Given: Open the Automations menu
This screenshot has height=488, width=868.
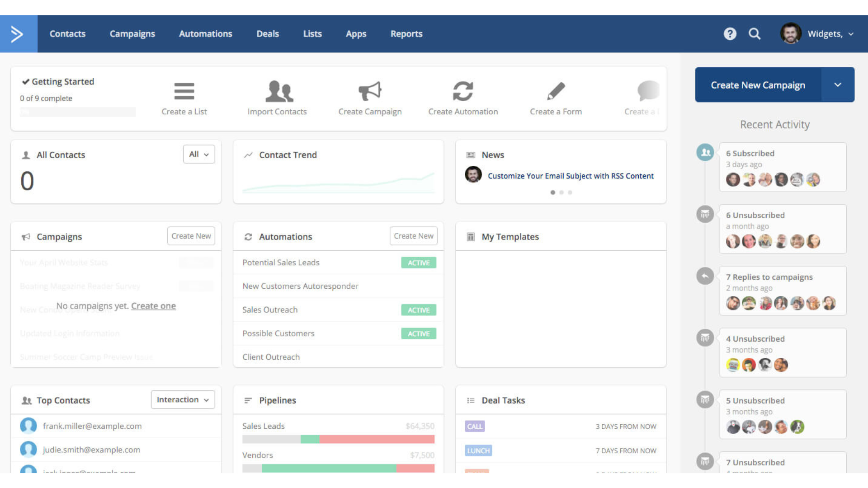Looking at the screenshot, I should [205, 34].
